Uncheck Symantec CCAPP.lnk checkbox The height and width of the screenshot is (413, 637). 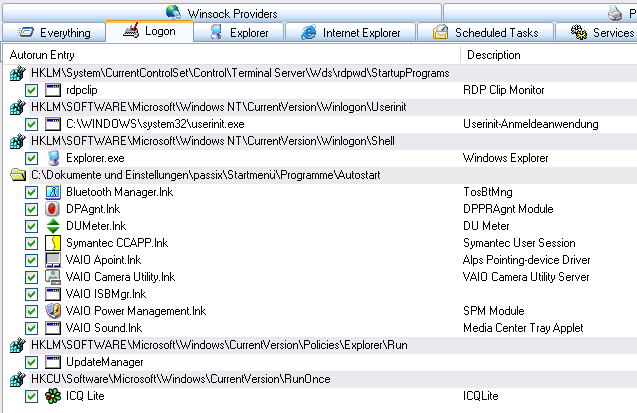tap(32, 243)
